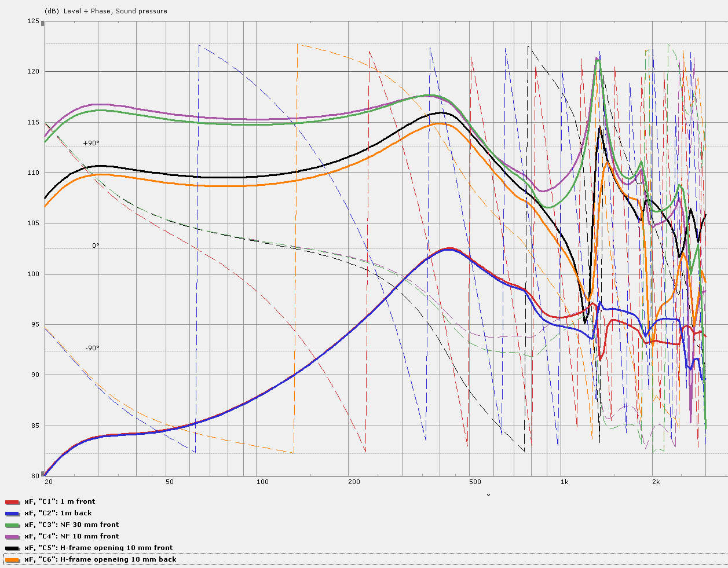Click the "20" frequency axis label

(49, 482)
